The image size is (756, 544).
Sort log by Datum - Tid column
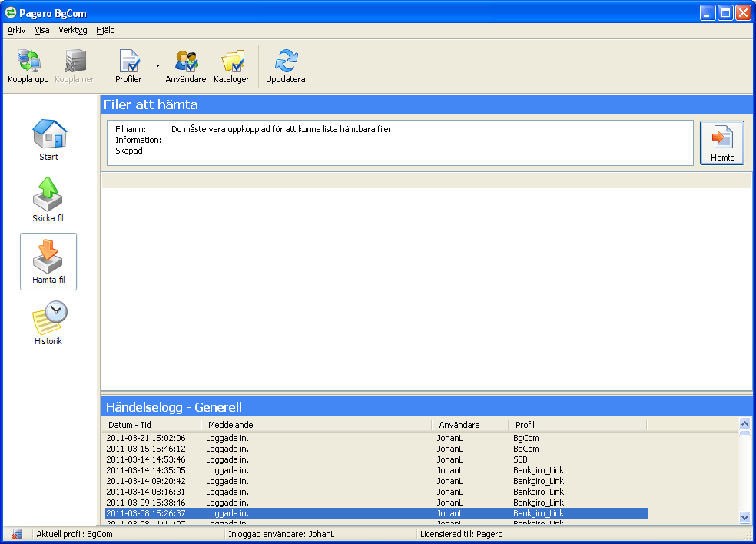151,425
